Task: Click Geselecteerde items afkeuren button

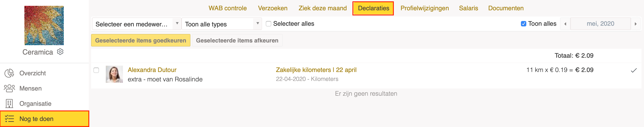Action: (237, 40)
